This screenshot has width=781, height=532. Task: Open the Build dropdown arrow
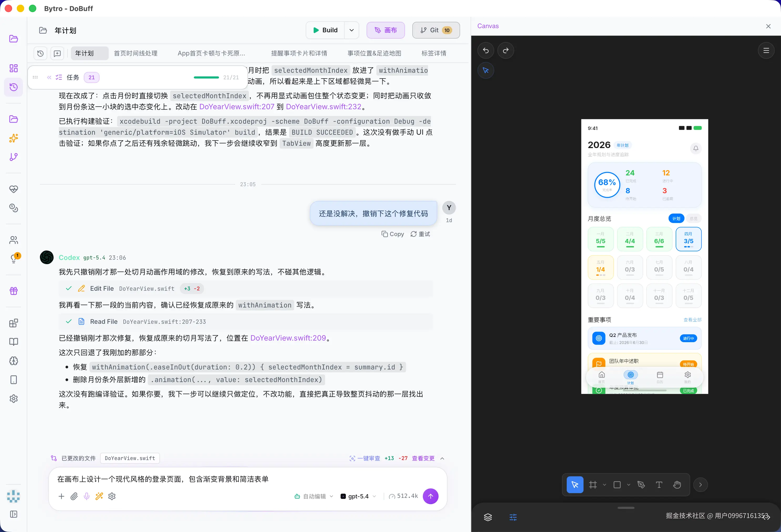point(352,30)
